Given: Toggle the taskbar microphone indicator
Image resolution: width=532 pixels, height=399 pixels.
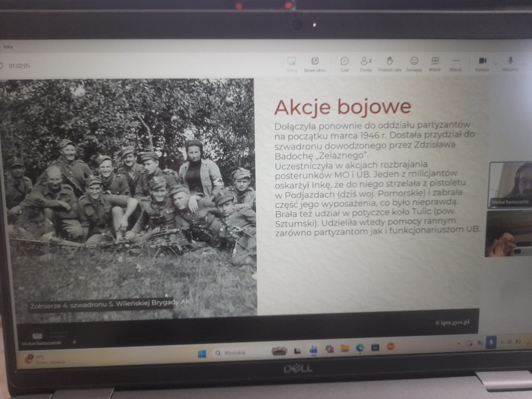Looking at the screenshot, I should pos(491,342).
